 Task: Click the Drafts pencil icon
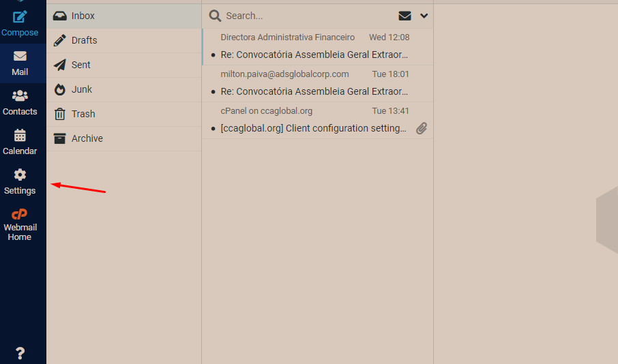[59, 40]
